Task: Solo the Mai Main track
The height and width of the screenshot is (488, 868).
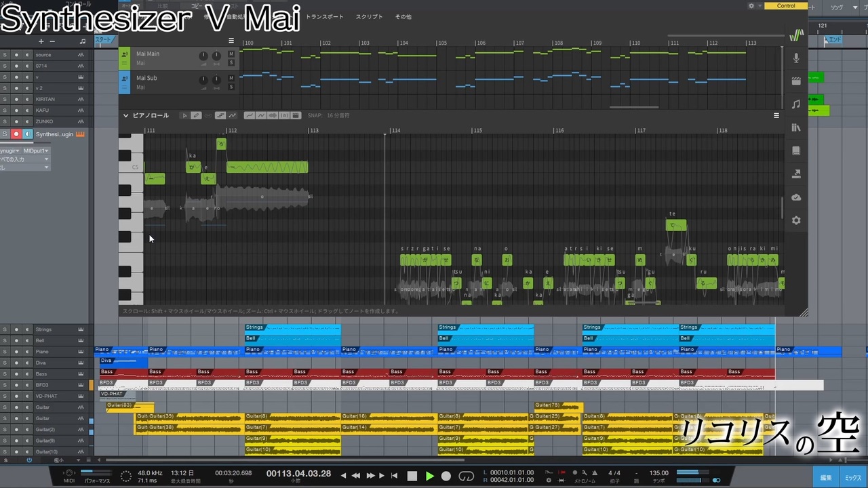Action: point(231,62)
